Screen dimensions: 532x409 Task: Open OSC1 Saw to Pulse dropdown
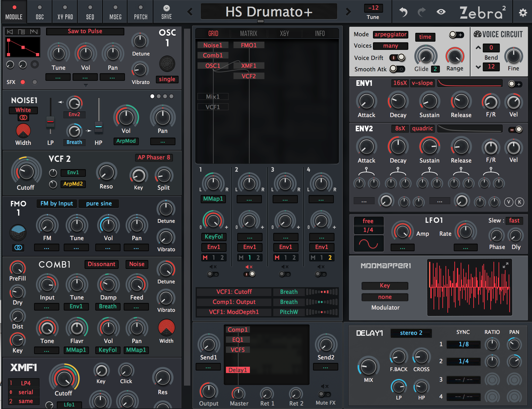[x=85, y=31]
